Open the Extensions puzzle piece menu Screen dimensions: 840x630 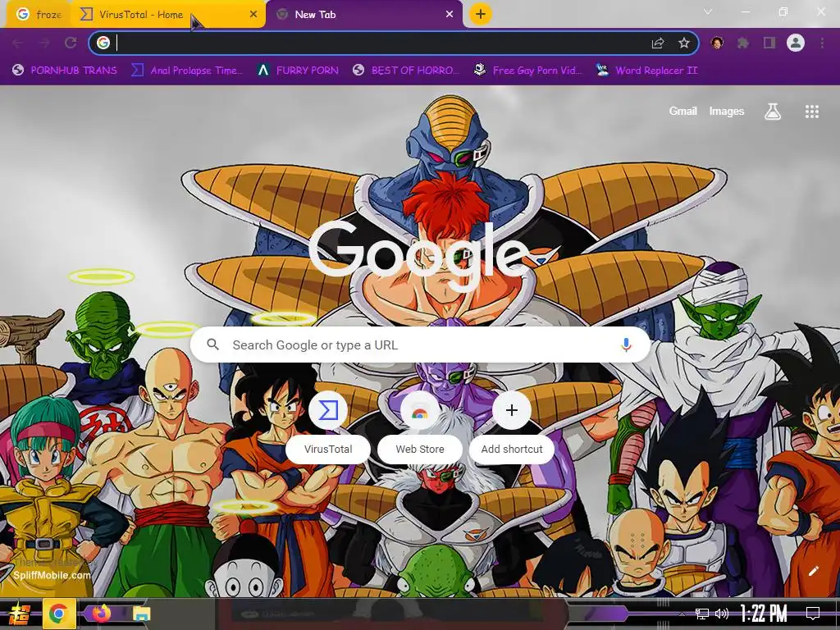tap(742, 43)
